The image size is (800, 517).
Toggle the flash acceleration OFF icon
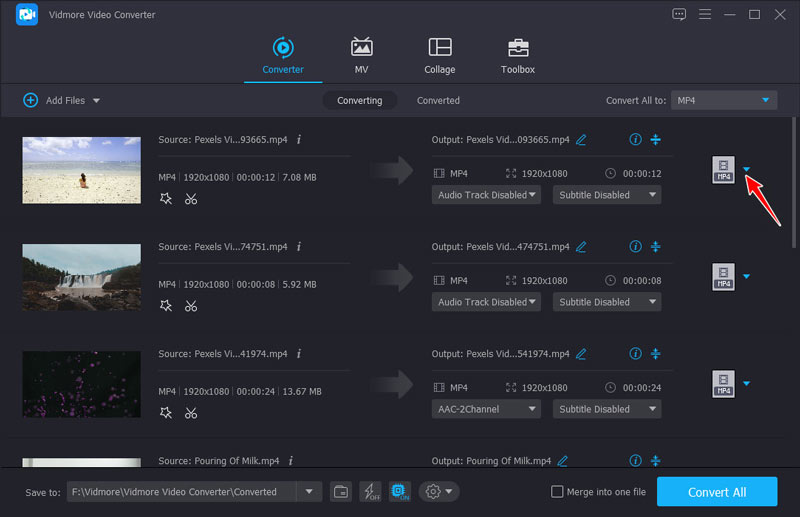(370, 491)
